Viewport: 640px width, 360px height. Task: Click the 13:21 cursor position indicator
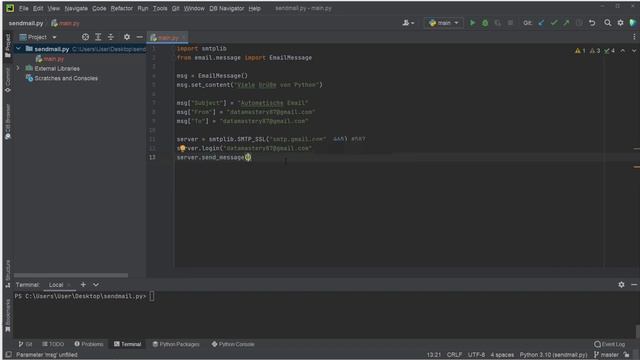[434, 355]
